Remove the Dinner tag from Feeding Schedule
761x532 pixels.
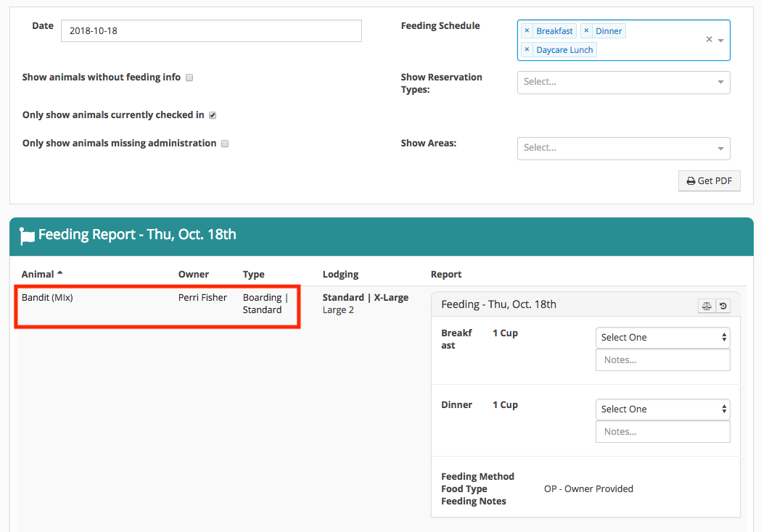(x=586, y=30)
